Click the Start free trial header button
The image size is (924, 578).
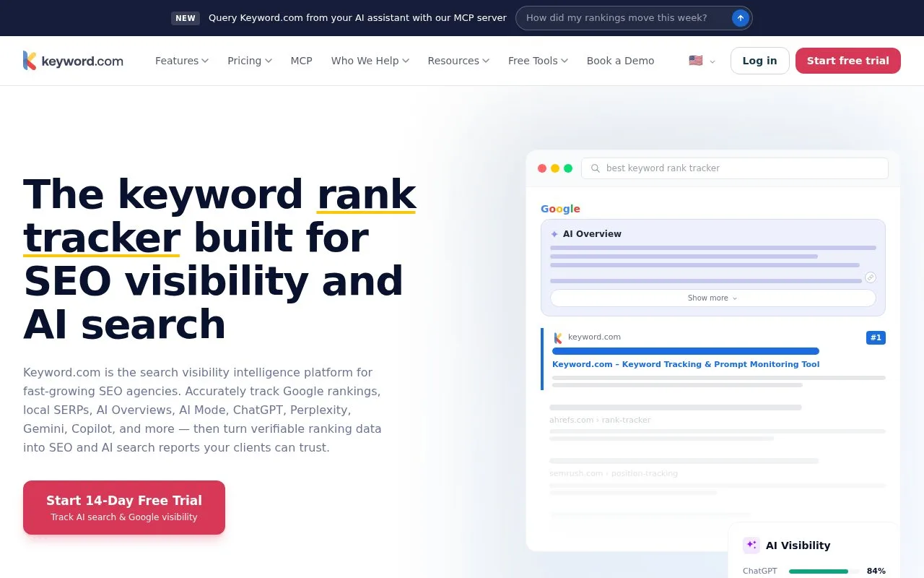pyautogui.click(x=848, y=61)
